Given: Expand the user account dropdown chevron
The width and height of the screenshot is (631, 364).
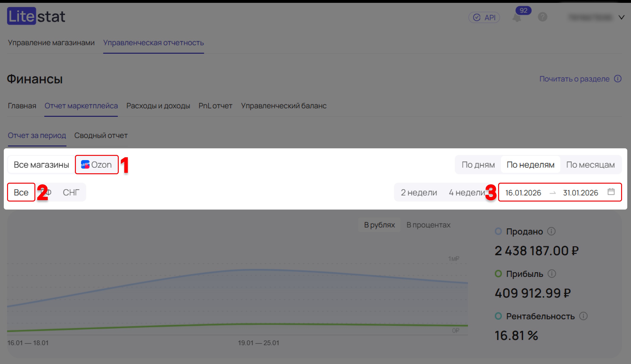Looking at the screenshot, I should pos(622,17).
